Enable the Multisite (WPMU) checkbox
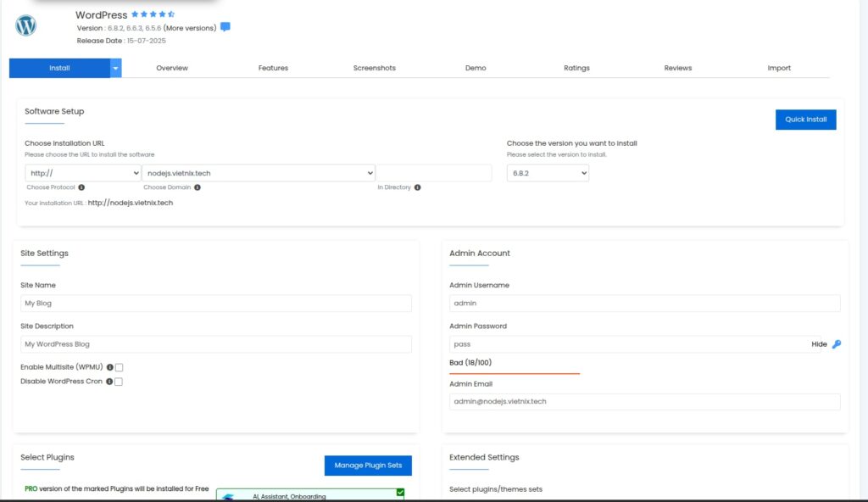868x502 pixels. coord(120,367)
